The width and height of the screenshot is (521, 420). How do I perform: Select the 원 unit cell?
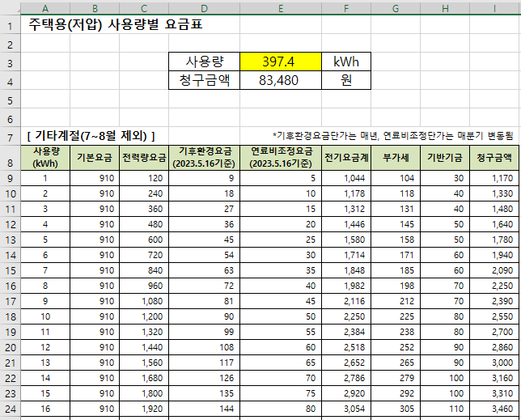(x=346, y=80)
